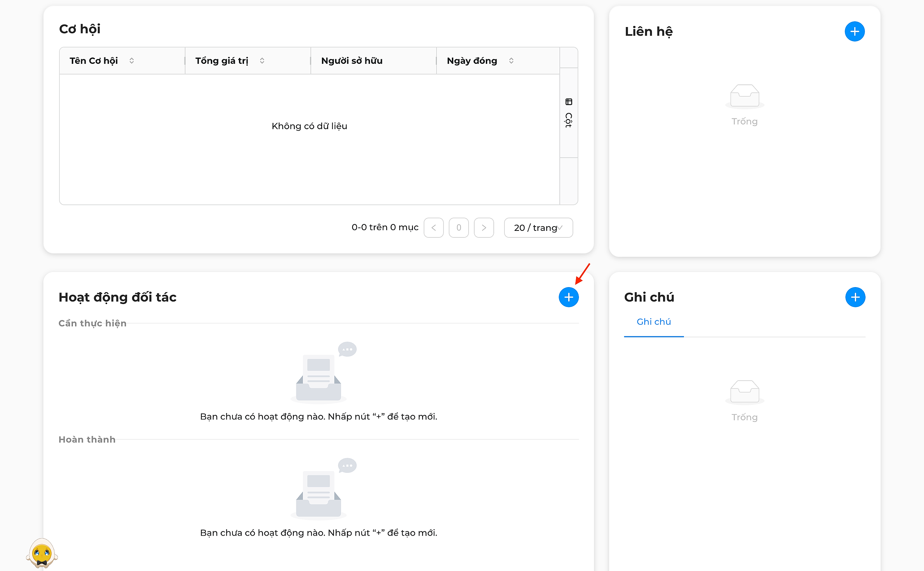Sort by Tên Cơ hội column
Image resolution: width=924 pixels, height=571 pixels.
pyautogui.click(x=131, y=61)
